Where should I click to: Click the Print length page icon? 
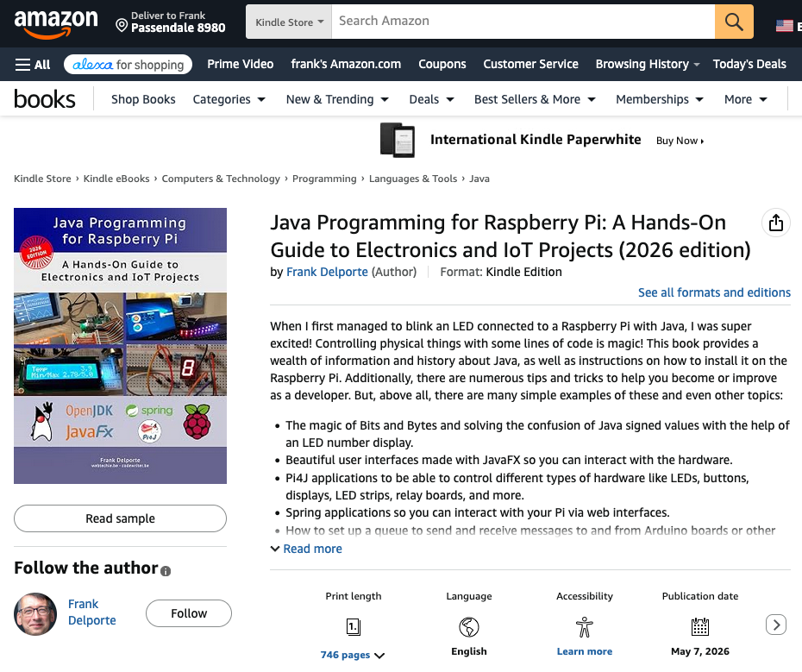[x=353, y=626]
